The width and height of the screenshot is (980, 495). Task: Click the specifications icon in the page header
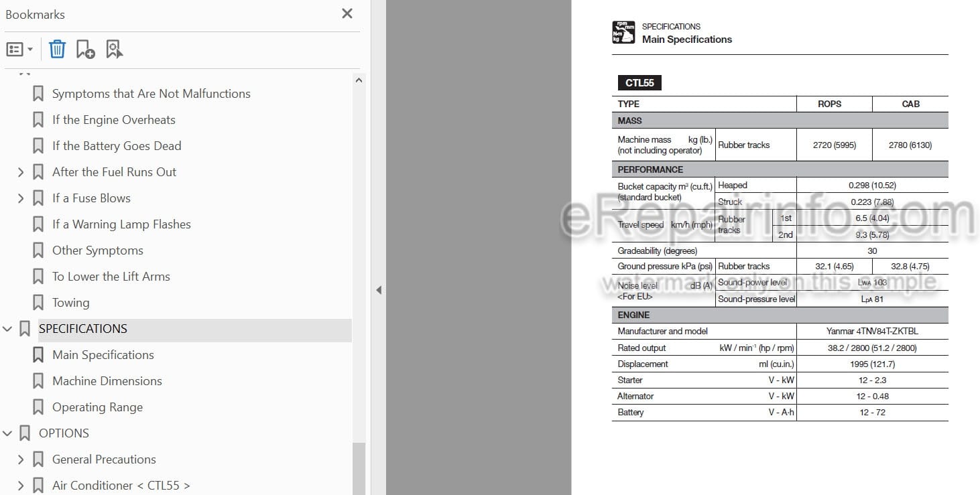click(x=623, y=33)
